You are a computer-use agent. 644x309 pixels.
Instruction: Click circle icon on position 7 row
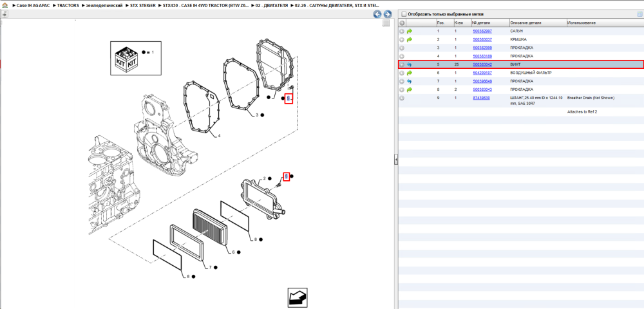pos(402,81)
